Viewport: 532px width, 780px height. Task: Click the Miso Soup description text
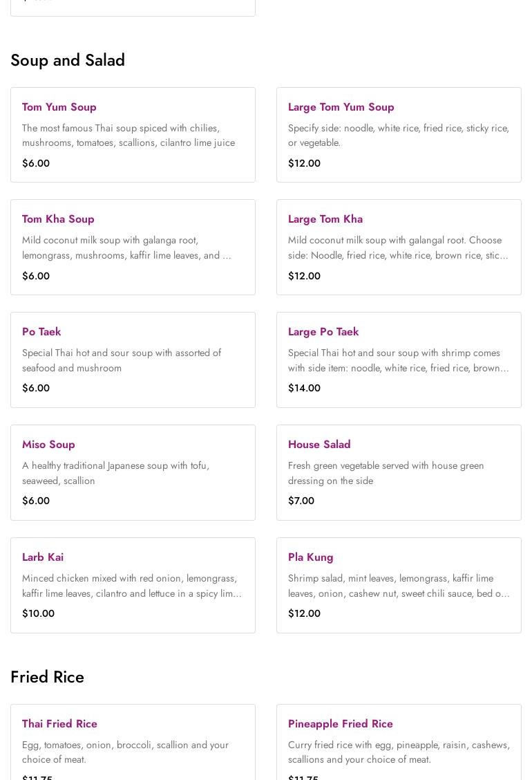pos(115,473)
